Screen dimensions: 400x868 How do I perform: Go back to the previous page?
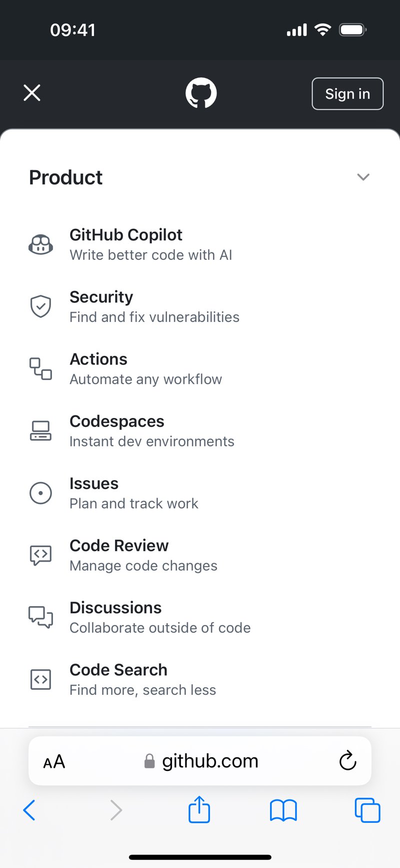29,810
